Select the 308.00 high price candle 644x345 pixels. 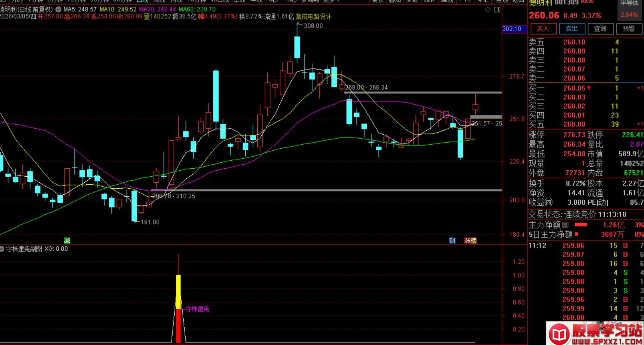pyautogui.click(x=297, y=47)
